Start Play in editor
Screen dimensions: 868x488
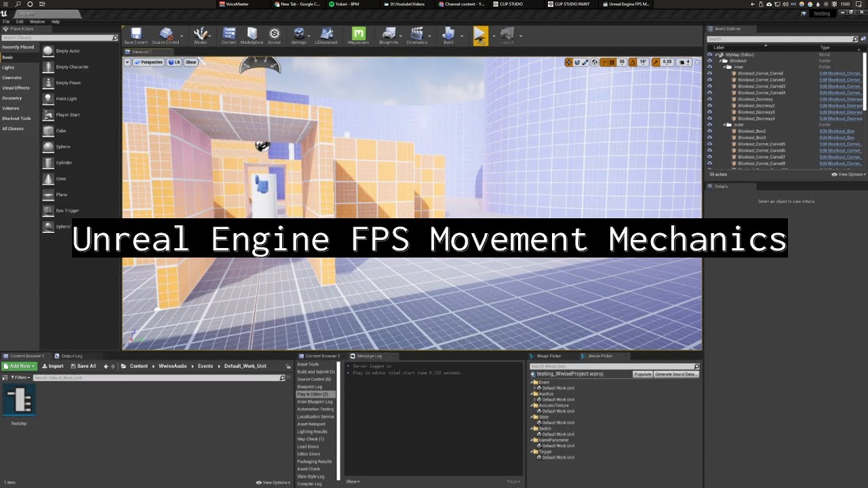coord(480,35)
